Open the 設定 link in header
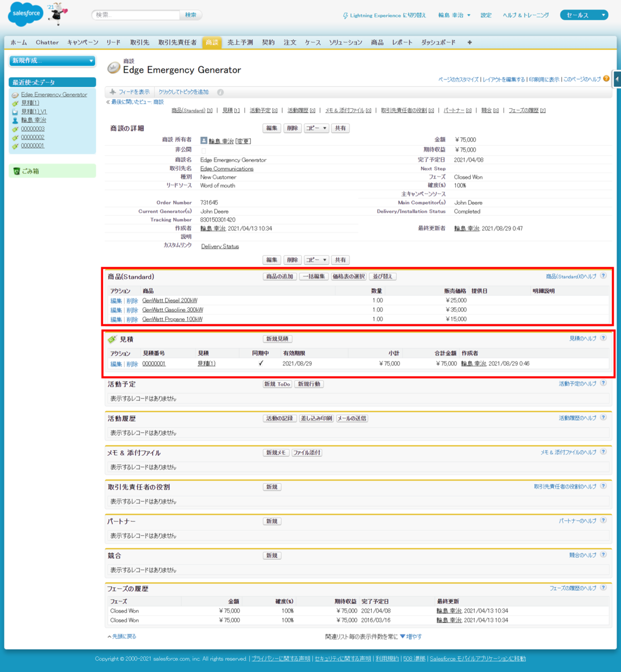 486,15
